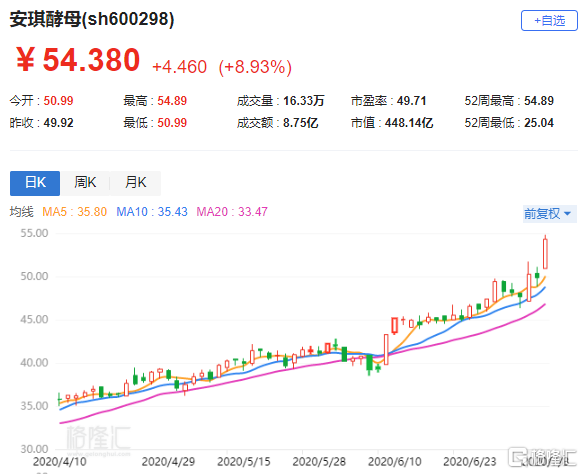The image size is (583, 474).
Task: Switch to the 周K weekly chart tab
Action: pyautogui.click(x=85, y=183)
